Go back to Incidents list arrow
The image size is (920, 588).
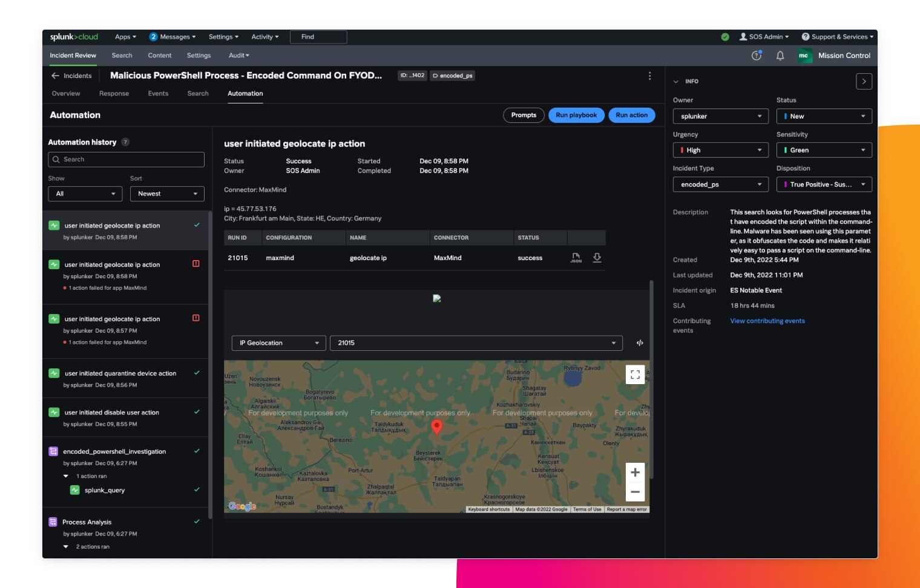click(x=55, y=76)
